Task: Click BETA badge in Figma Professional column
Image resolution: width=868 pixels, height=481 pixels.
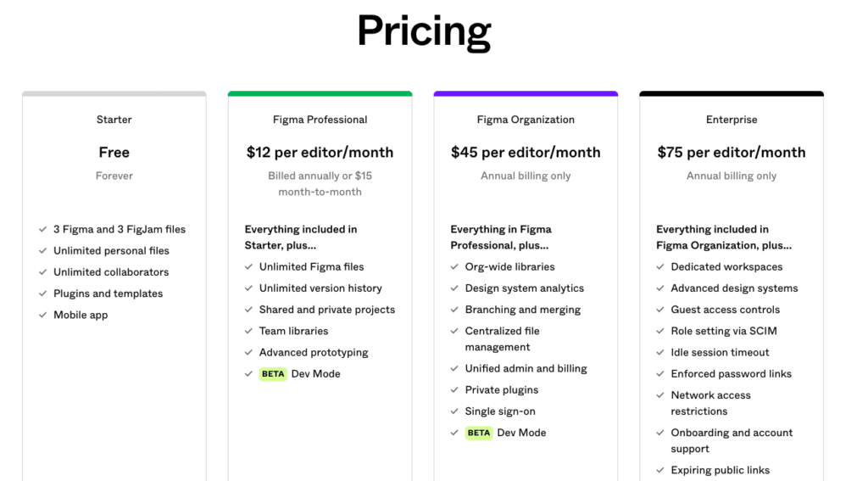Action: 273,374
